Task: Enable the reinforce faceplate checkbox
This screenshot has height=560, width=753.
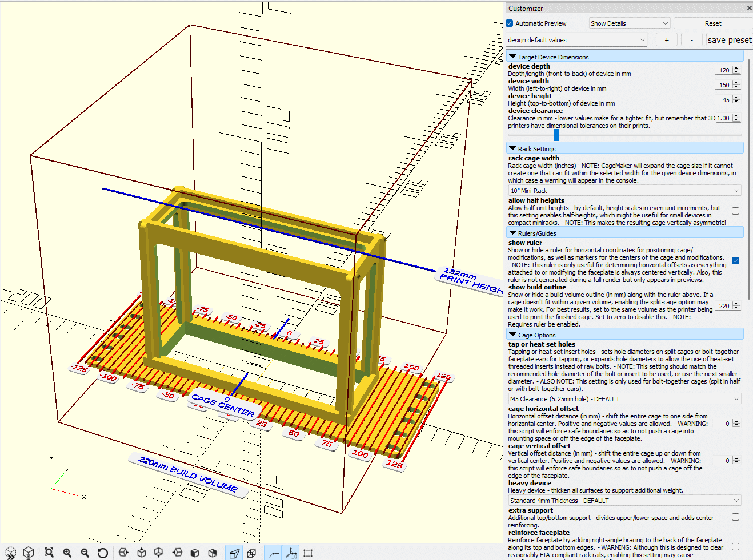Action: click(x=735, y=547)
